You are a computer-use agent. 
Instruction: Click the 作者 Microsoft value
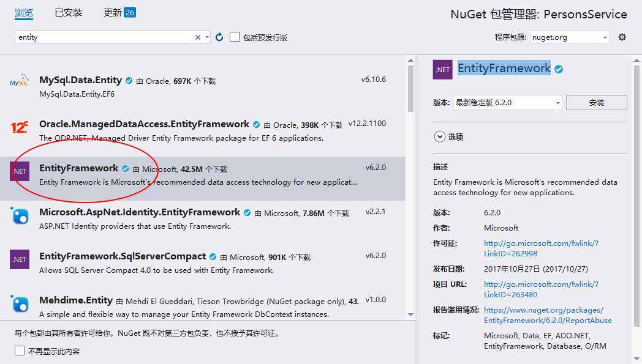click(x=501, y=228)
